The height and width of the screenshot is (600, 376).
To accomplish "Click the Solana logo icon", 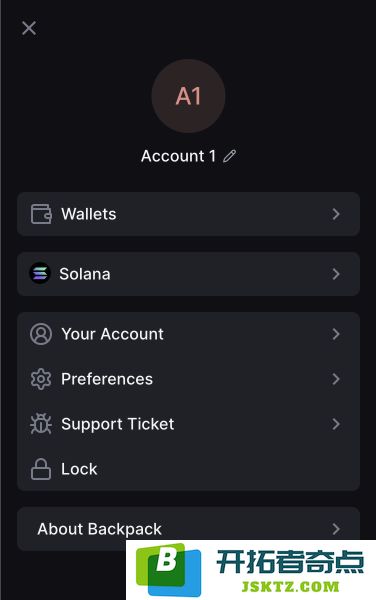I will tap(40, 274).
